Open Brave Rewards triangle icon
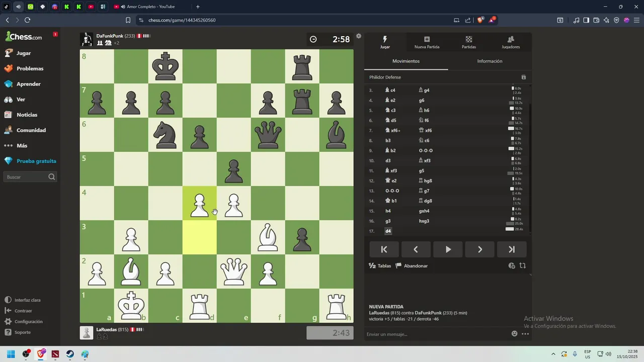The image size is (644, 362). click(492, 20)
